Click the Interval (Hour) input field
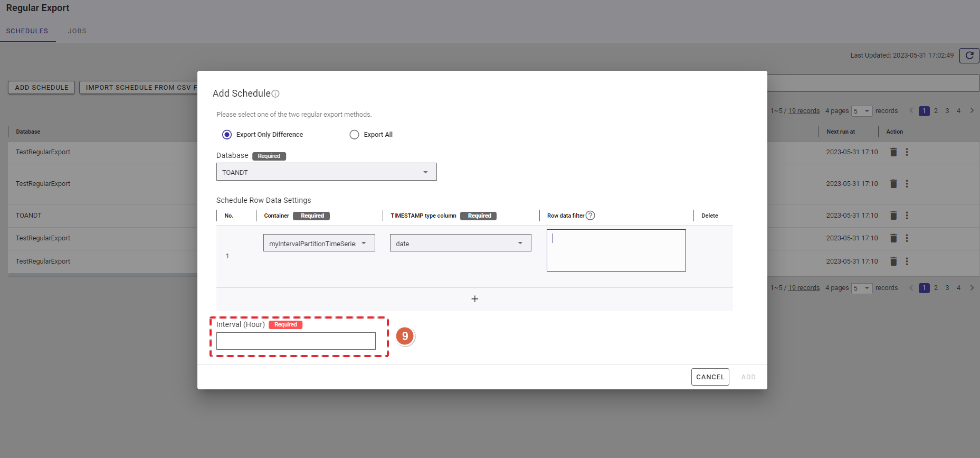Viewport: 980px width, 458px height. click(x=296, y=341)
